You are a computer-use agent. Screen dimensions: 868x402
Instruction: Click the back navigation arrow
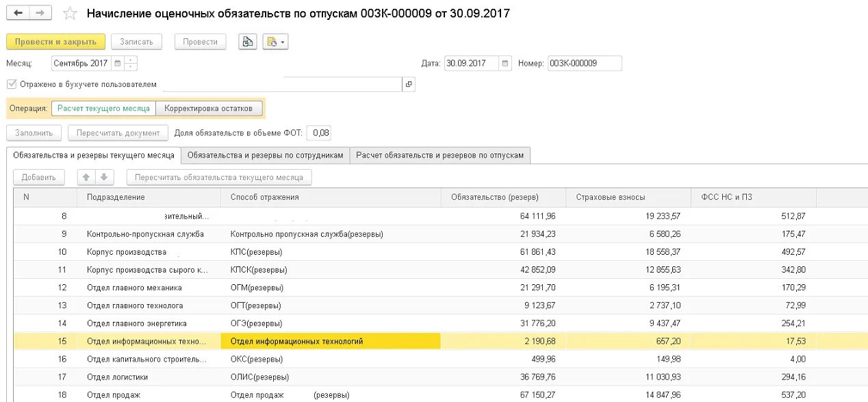coord(16,13)
